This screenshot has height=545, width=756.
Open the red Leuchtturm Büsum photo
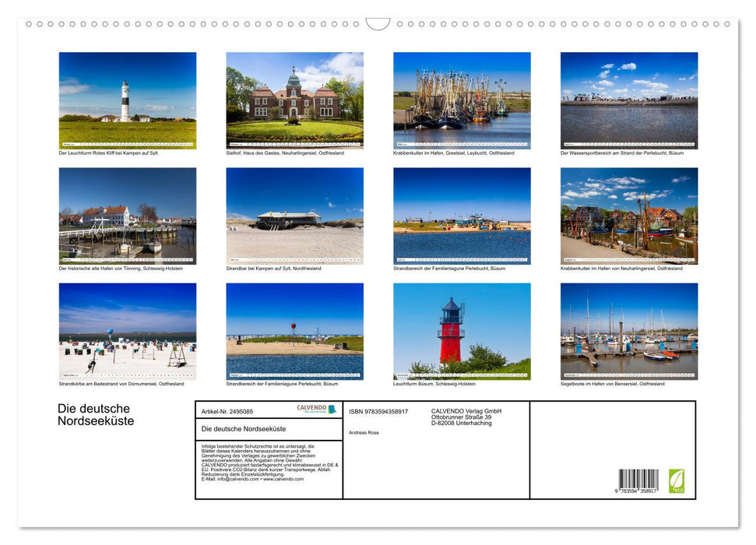pyautogui.click(x=462, y=332)
